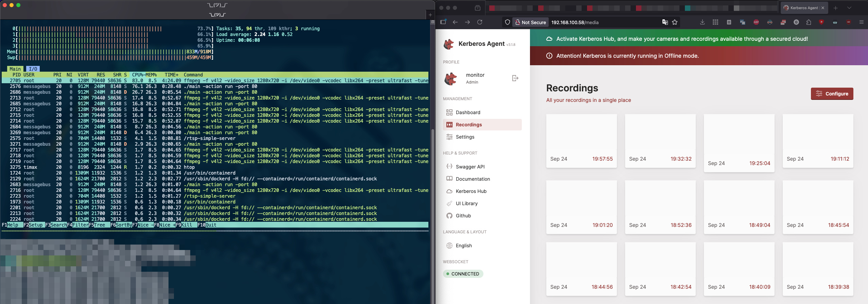Viewport: 868px width, 304px height.
Task: Open recording from Sep 24 19:25:04
Action: (739, 143)
